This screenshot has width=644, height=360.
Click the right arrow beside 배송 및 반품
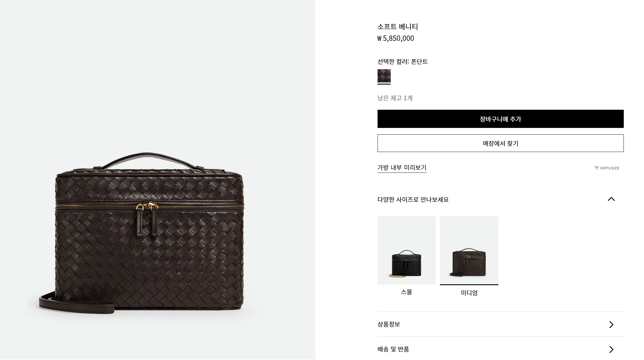tap(611, 349)
